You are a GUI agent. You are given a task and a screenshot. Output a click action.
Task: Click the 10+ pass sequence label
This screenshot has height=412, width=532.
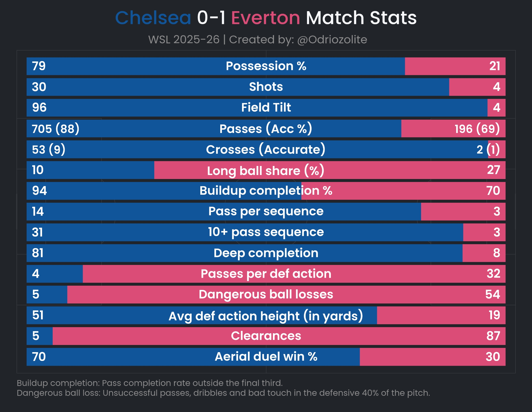point(266,232)
